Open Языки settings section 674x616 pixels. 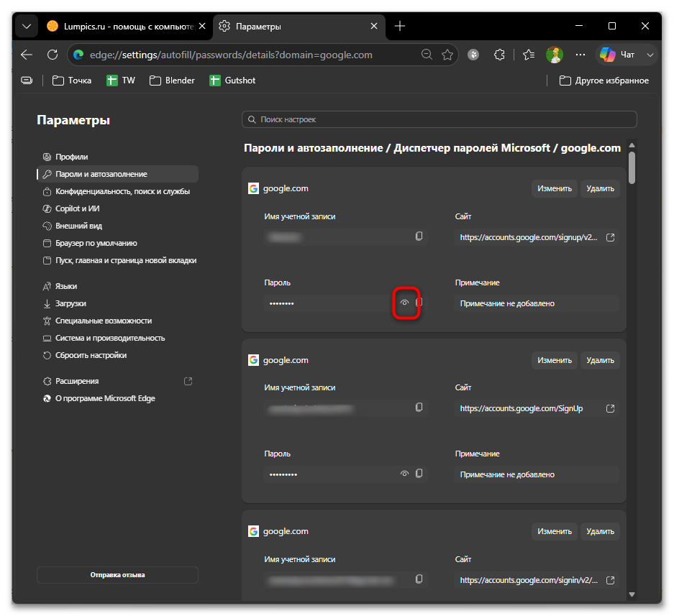coord(117,286)
